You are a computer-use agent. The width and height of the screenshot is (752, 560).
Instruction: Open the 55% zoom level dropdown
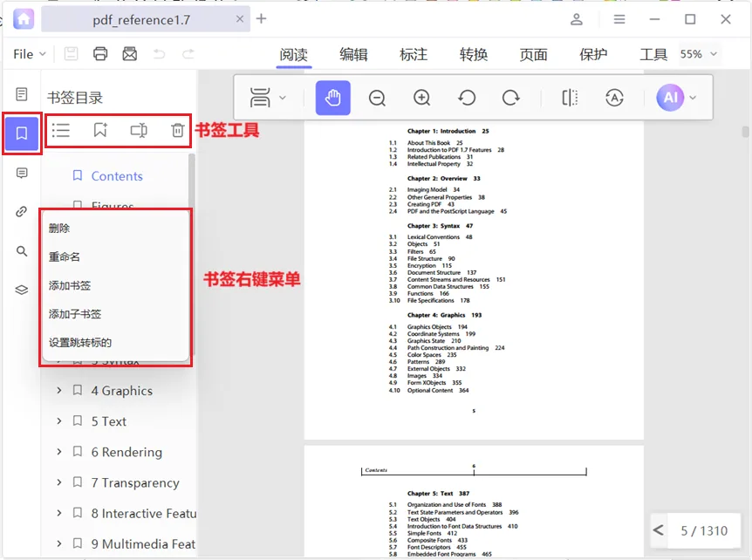tap(699, 54)
